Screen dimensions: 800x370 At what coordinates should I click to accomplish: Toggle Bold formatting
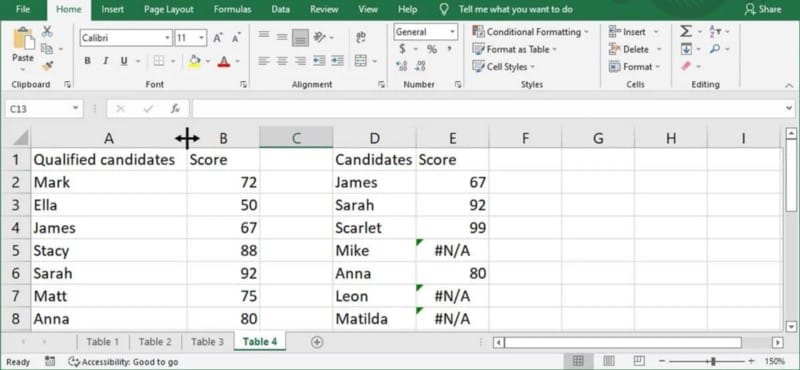(x=87, y=61)
